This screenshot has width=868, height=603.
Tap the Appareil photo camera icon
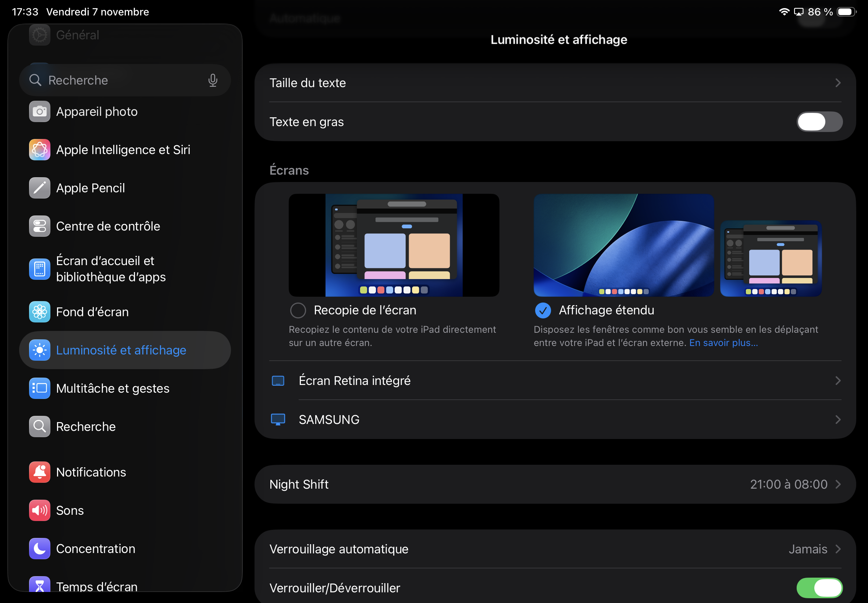pos(39,111)
